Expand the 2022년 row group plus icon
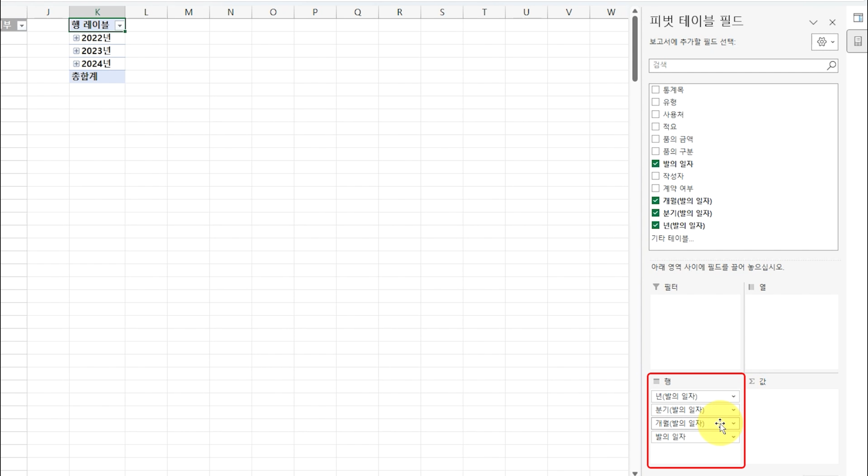This screenshot has height=476, width=868. 76,38
